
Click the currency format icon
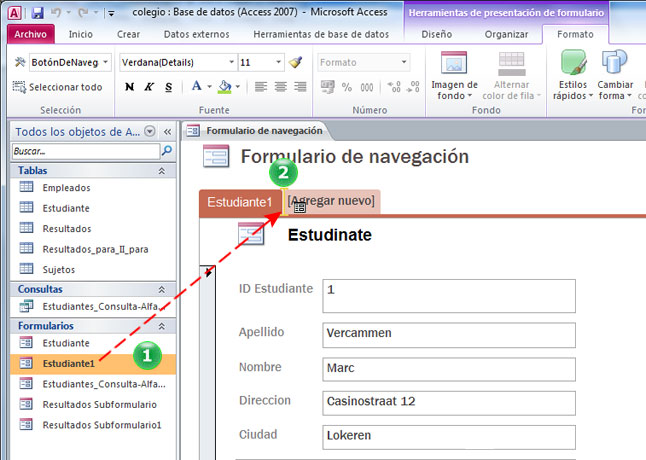[328, 87]
